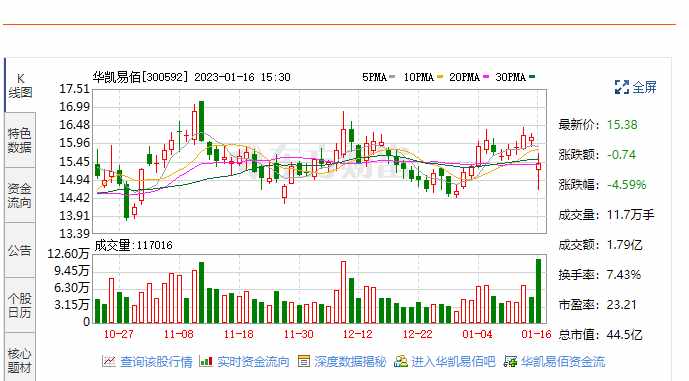Click the 12-22 date axis label
Image resolution: width=689 pixels, height=381 pixels.
coord(417,334)
